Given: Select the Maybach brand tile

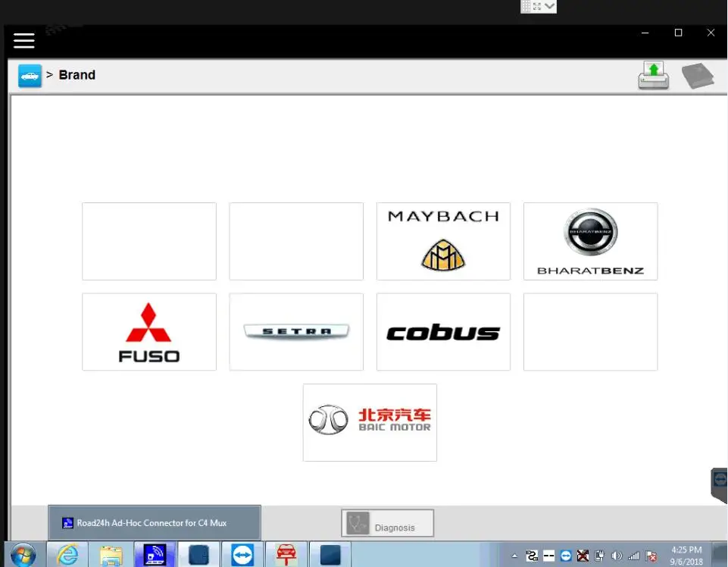Looking at the screenshot, I should tap(443, 241).
